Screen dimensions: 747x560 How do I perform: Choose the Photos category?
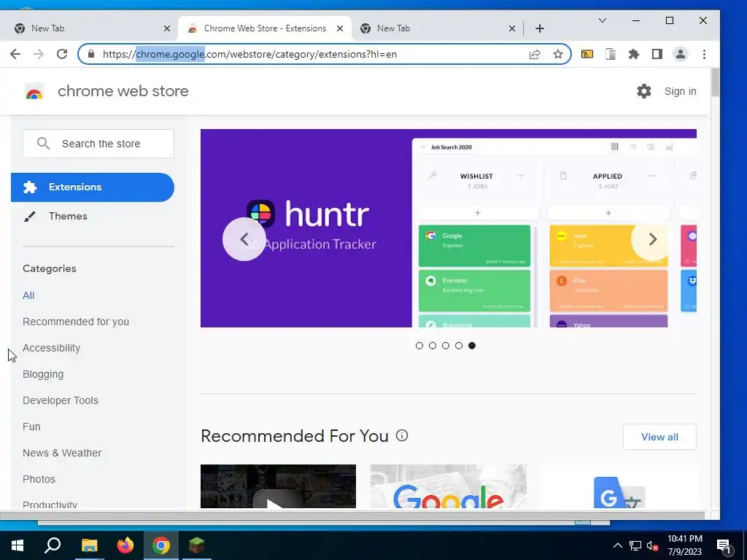(39, 478)
